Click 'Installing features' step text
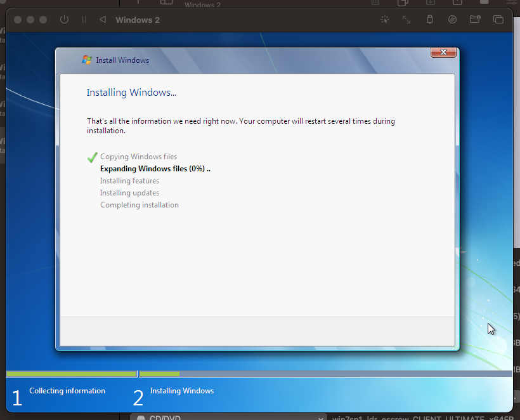The image size is (520, 420). click(x=129, y=181)
